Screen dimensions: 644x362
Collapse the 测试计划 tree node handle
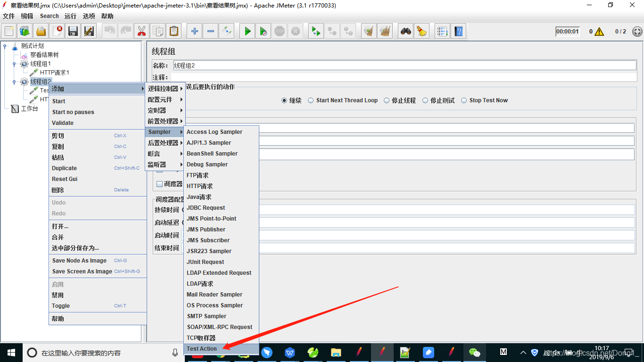(5, 46)
